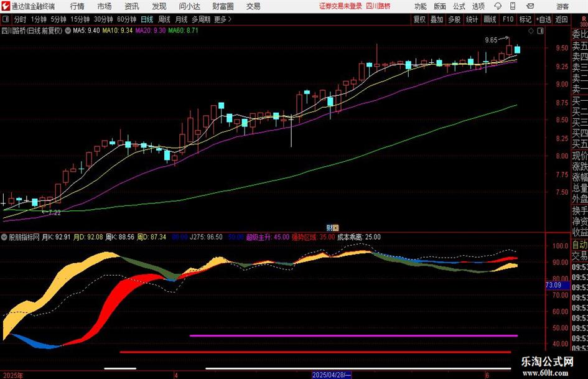Click the 返回 back button

point(561,19)
